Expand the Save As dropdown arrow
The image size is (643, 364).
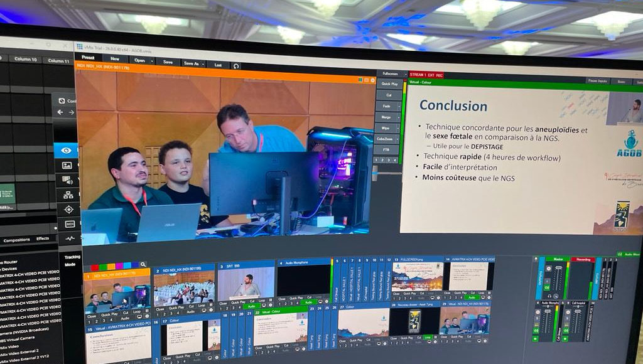202,63
